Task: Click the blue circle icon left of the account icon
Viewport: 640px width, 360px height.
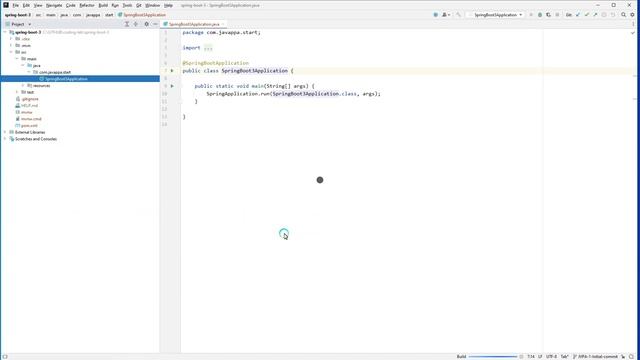Action: click(x=436, y=15)
